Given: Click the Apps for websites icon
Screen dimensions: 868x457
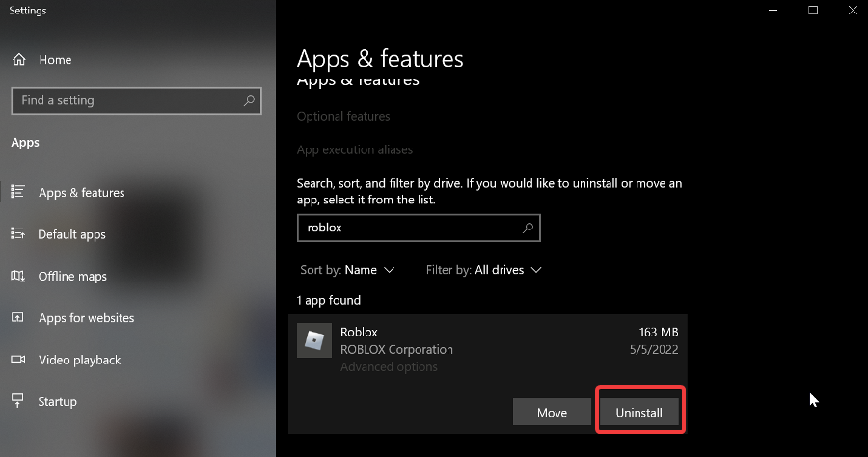Looking at the screenshot, I should [x=17, y=318].
